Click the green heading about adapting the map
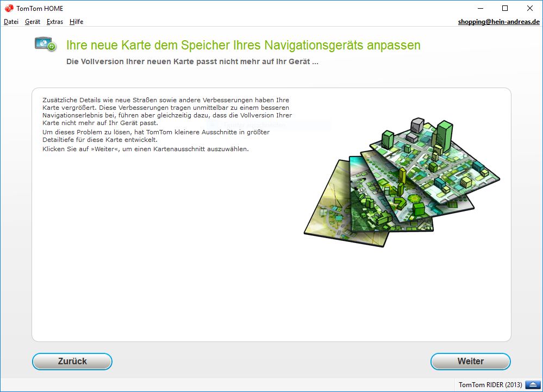 pyautogui.click(x=243, y=45)
